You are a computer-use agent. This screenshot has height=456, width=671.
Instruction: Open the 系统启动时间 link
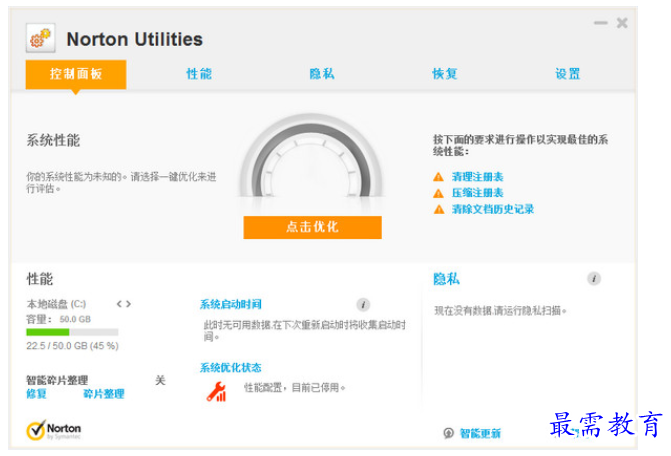pyautogui.click(x=231, y=304)
